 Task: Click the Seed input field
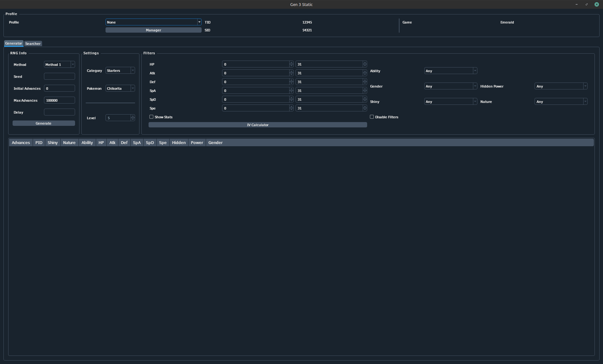click(59, 77)
